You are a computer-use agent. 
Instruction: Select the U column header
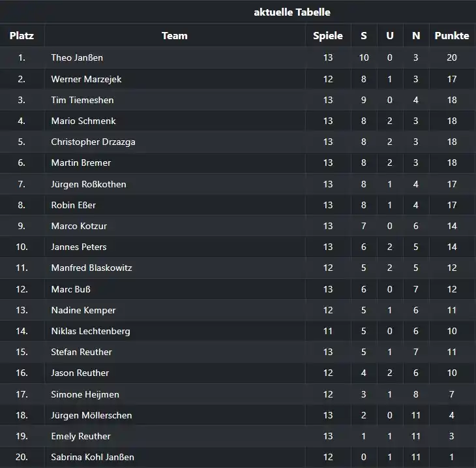click(390, 35)
